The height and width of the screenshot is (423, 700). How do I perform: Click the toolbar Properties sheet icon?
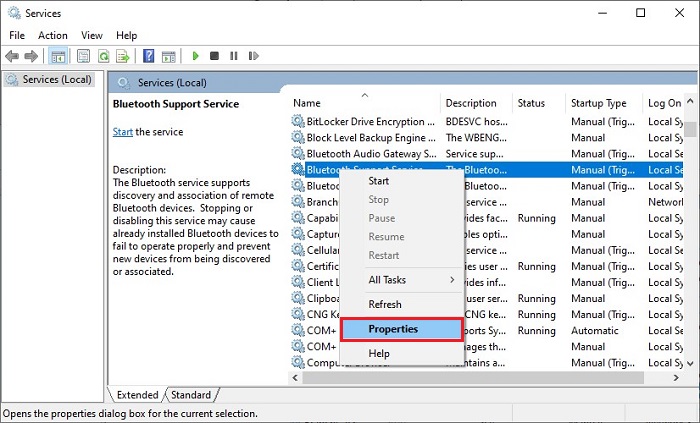pyautogui.click(x=83, y=56)
